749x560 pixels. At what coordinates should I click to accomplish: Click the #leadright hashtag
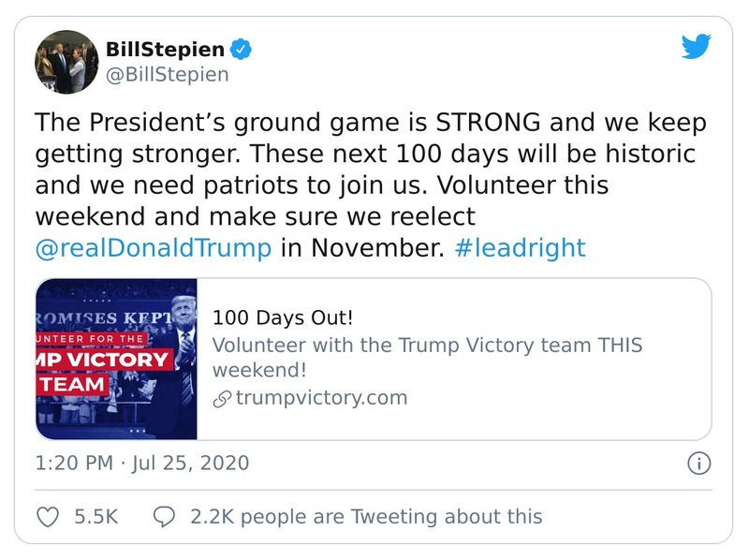point(520,248)
